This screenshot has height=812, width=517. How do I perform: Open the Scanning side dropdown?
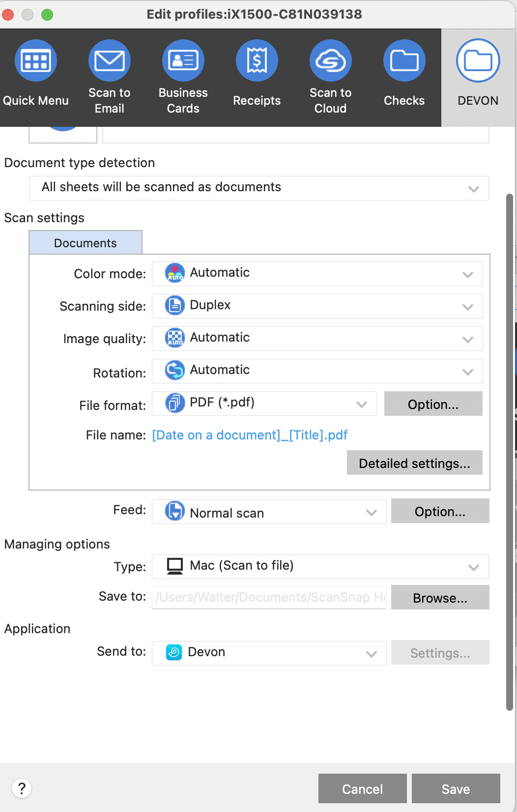[x=317, y=306]
